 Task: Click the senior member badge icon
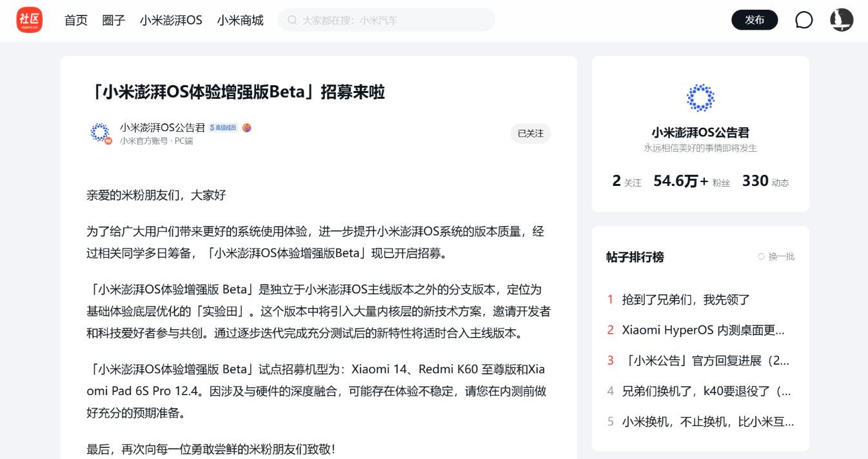coord(223,128)
